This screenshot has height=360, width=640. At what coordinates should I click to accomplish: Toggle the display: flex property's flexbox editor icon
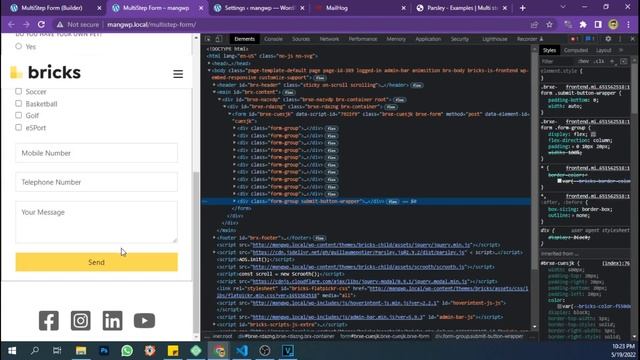click(593, 134)
